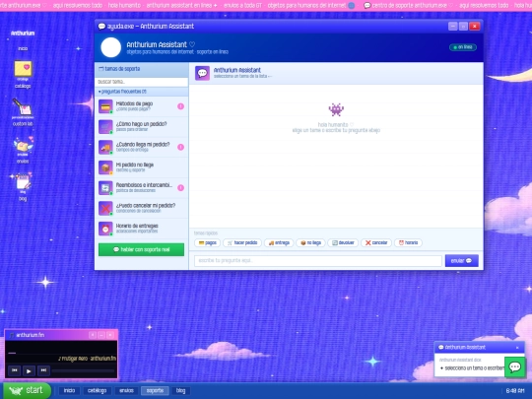Click next track in anthurium.fm

point(43,370)
